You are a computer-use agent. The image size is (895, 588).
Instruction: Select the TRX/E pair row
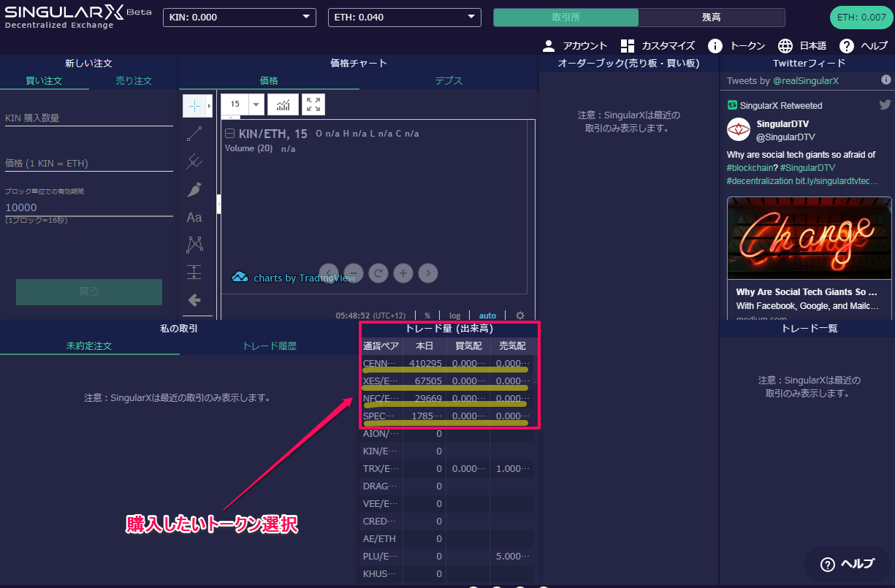(x=447, y=468)
